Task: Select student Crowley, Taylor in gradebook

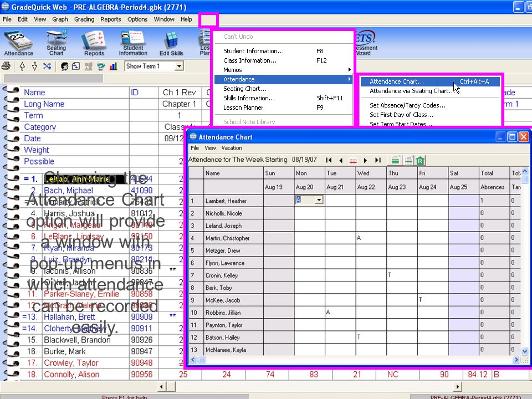Action: tap(71, 363)
